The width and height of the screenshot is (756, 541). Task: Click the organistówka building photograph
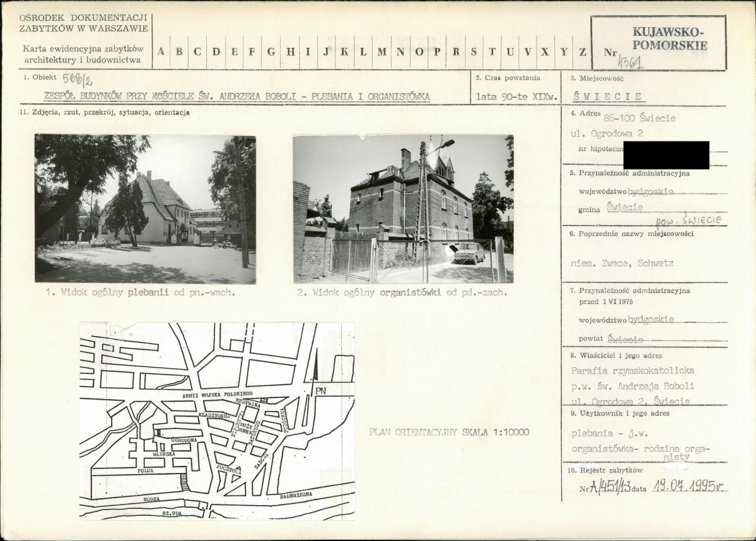point(404,209)
